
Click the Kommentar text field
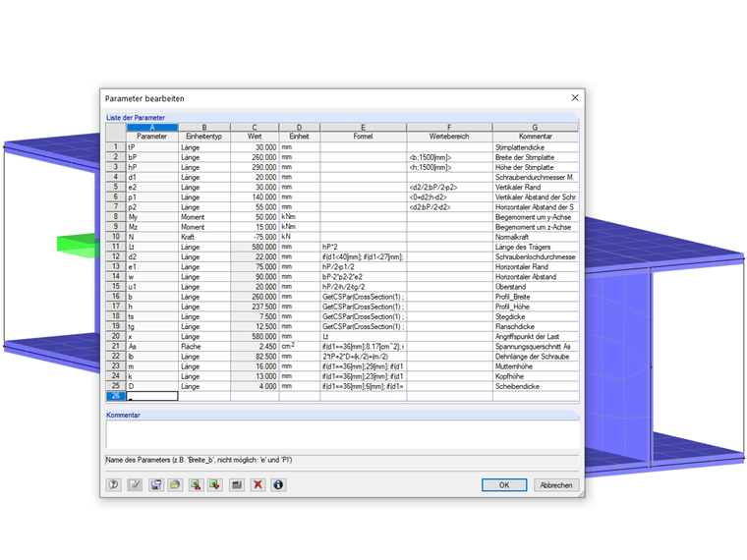click(342, 434)
